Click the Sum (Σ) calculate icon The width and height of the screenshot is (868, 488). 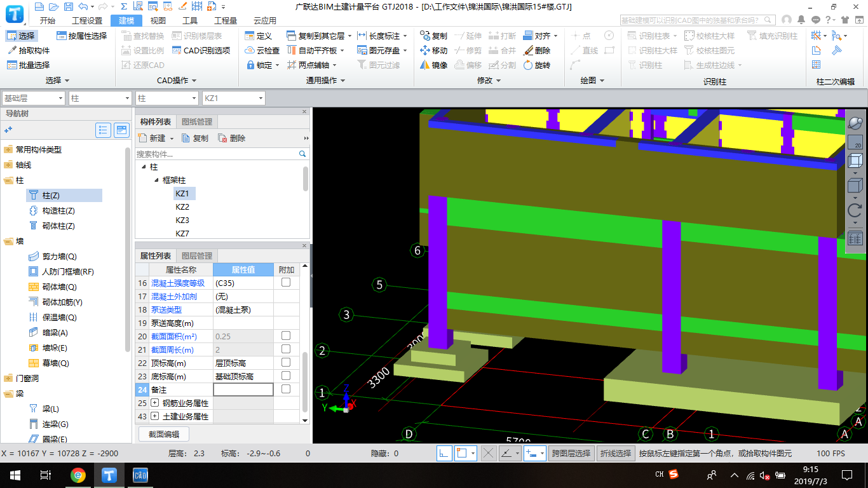[x=124, y=7]
